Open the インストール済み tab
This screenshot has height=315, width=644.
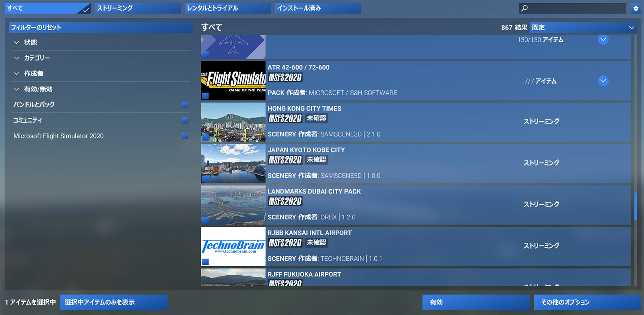(x=318, y=8)
